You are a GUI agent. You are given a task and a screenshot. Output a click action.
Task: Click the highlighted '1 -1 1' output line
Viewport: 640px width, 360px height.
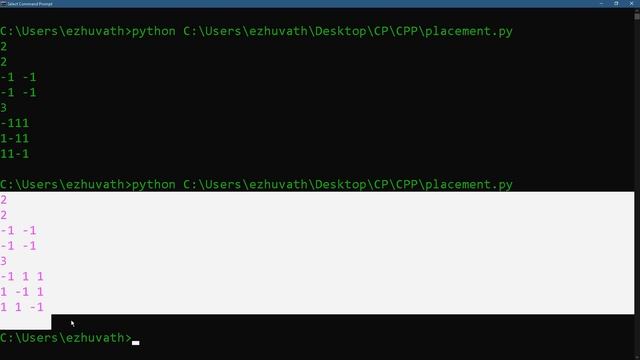pos(22,292)
